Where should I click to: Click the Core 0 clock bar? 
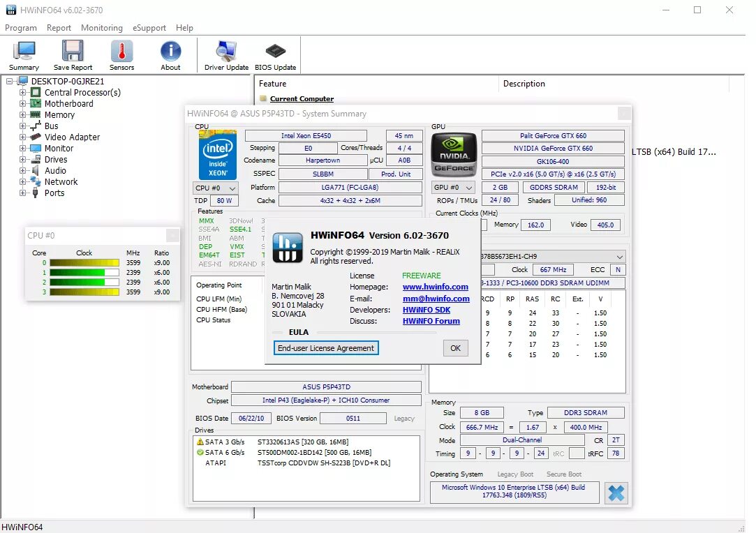point(84,262)
